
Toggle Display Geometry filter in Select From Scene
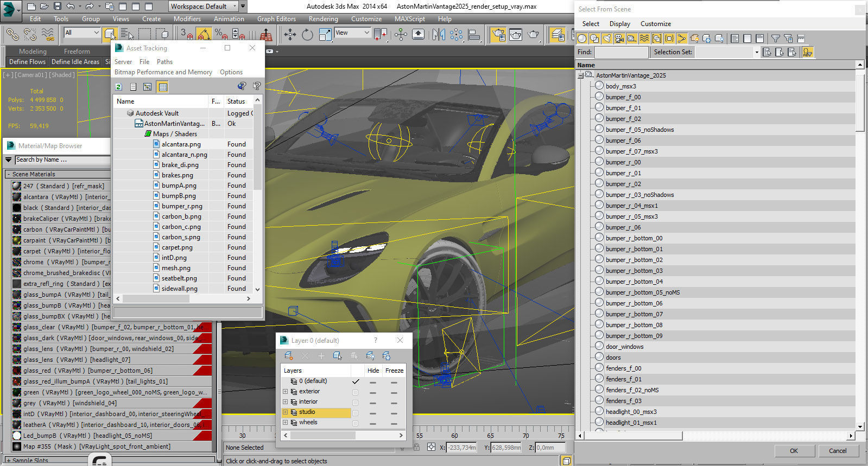[x=582, y=39]
